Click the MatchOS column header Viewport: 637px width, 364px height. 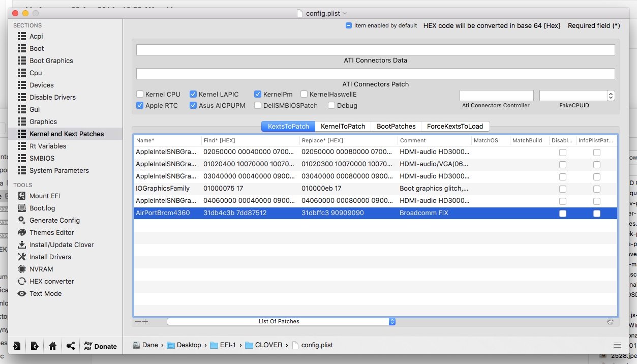tap(491, 140)
